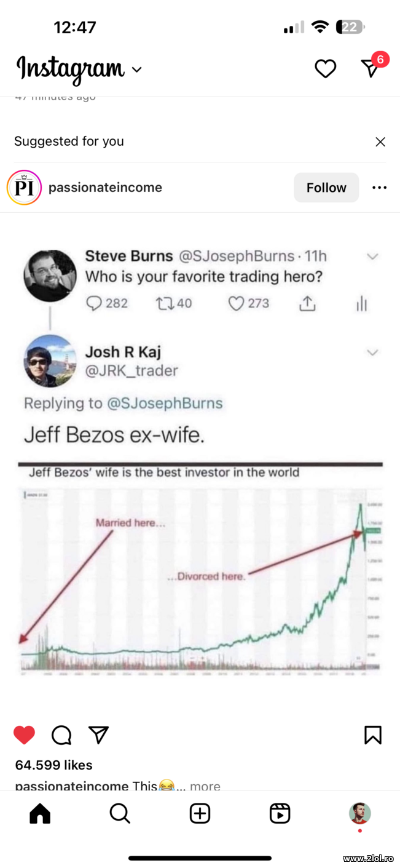
Task: Create a new post with plus icon
Action: click(x=200, y=813)
